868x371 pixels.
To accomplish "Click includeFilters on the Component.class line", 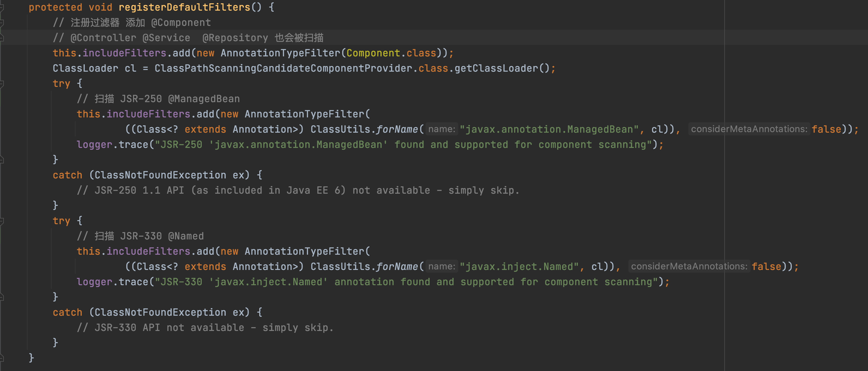I will pyautogui.click(x=124, y=53).
